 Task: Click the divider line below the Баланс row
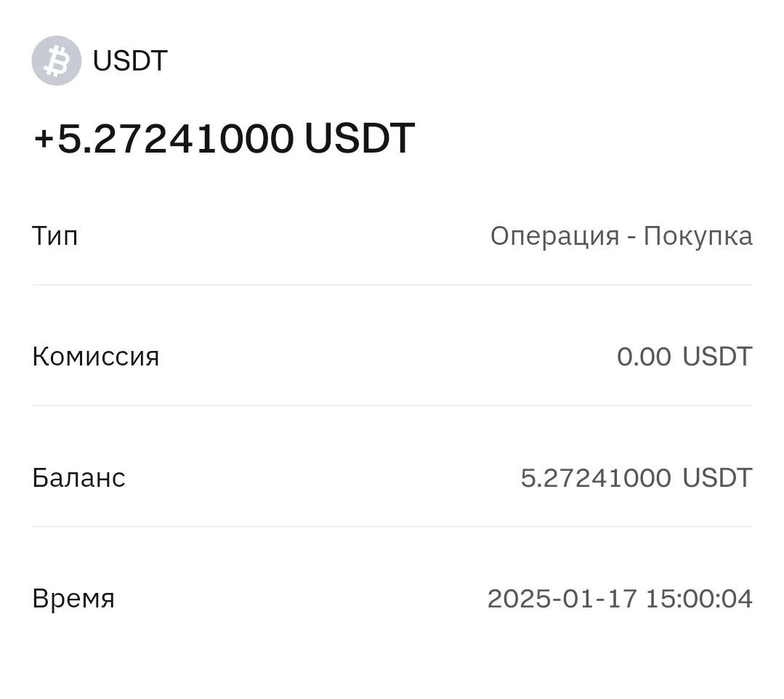[x=392, y=526]
